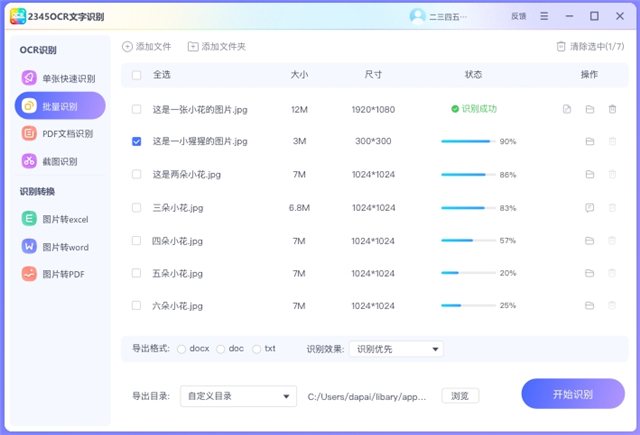
Task: Select PDF文档识别 in the sidebar
Action: point(59,133)
